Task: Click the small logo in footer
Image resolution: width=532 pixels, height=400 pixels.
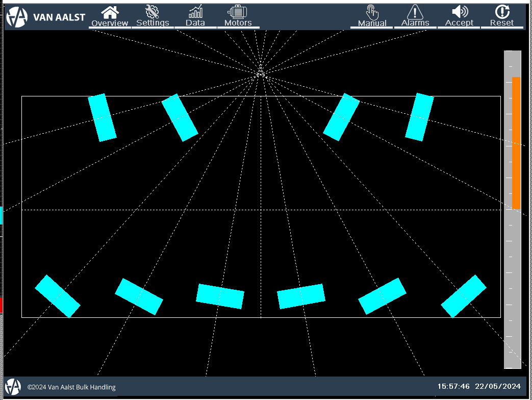Action: click(13, 387)
